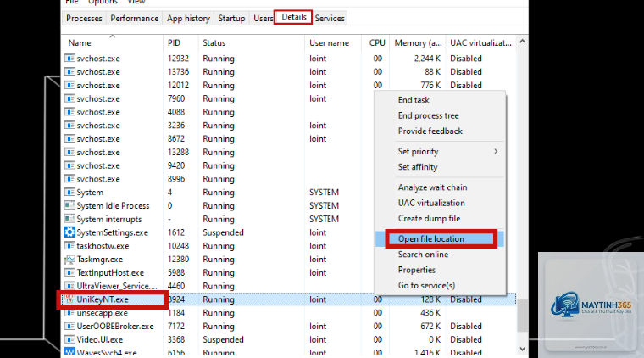Click the vertical scrollbar thumb
Viewport: 644px width, 358px height.
pyautogui.click(x=523, y=316)
